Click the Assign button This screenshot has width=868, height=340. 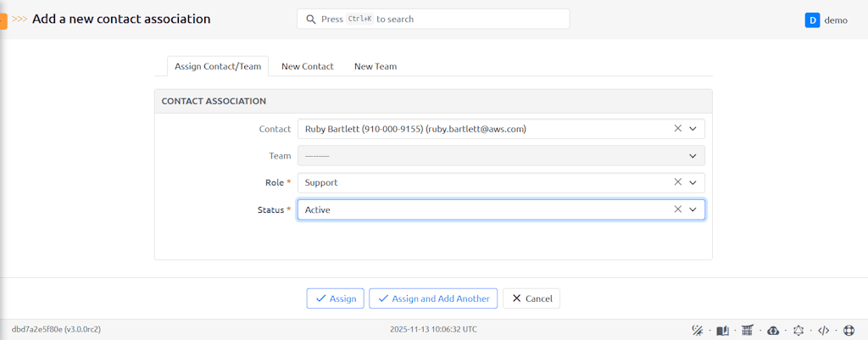click(x=336, y=298)
